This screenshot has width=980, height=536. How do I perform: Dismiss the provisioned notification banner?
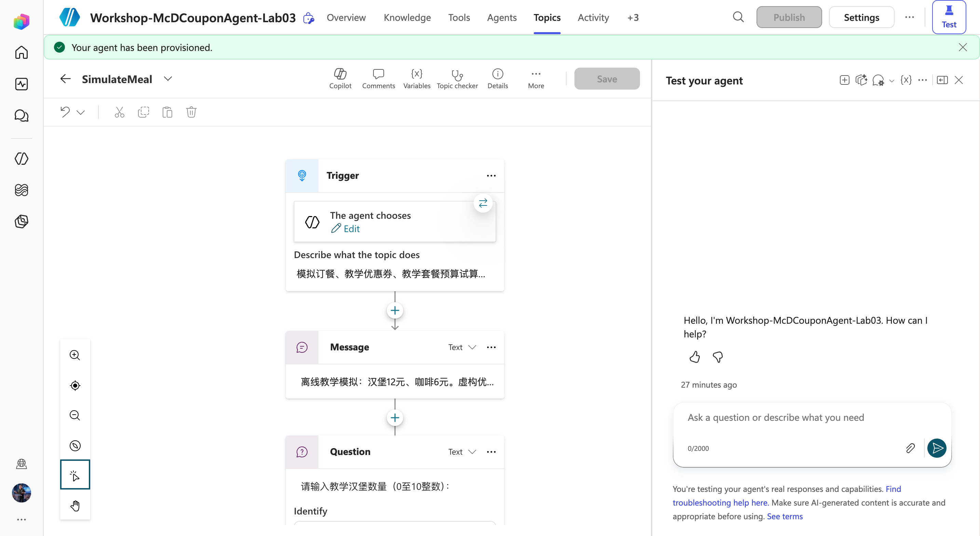[x=963, y=47]
